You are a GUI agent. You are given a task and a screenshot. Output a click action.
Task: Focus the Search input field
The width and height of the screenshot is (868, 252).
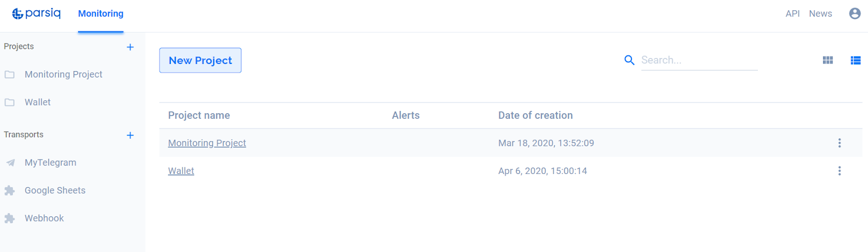pyautogui.click(x=699, y=60)
